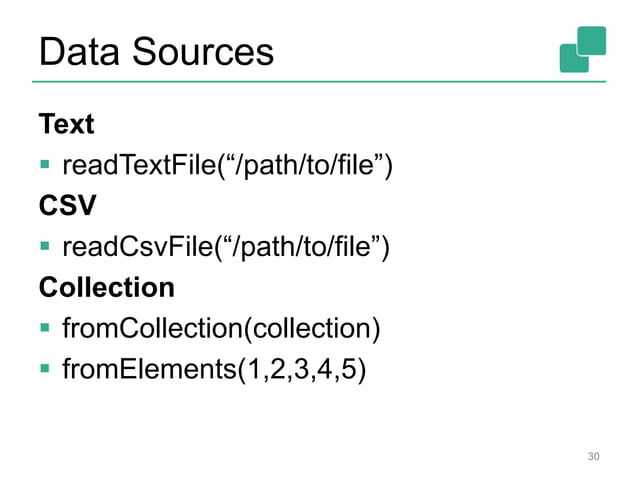Click the bullet square before readCsvFile
638x478 pixels.
(x=45, y=247)
